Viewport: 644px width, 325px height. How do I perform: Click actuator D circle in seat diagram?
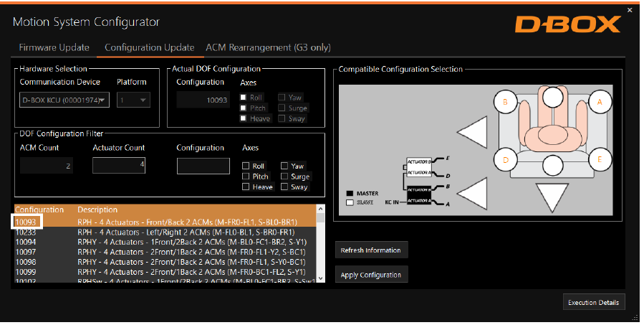[x=505, y=159]
